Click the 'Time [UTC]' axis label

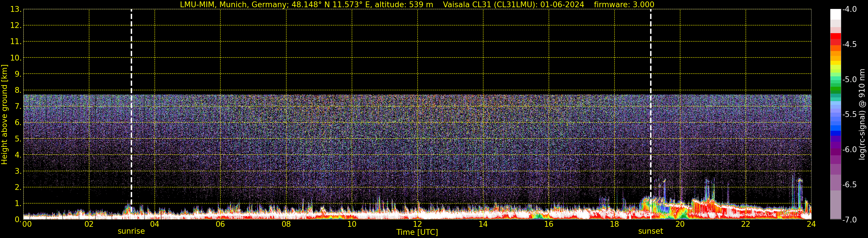(x=417, y=232)
